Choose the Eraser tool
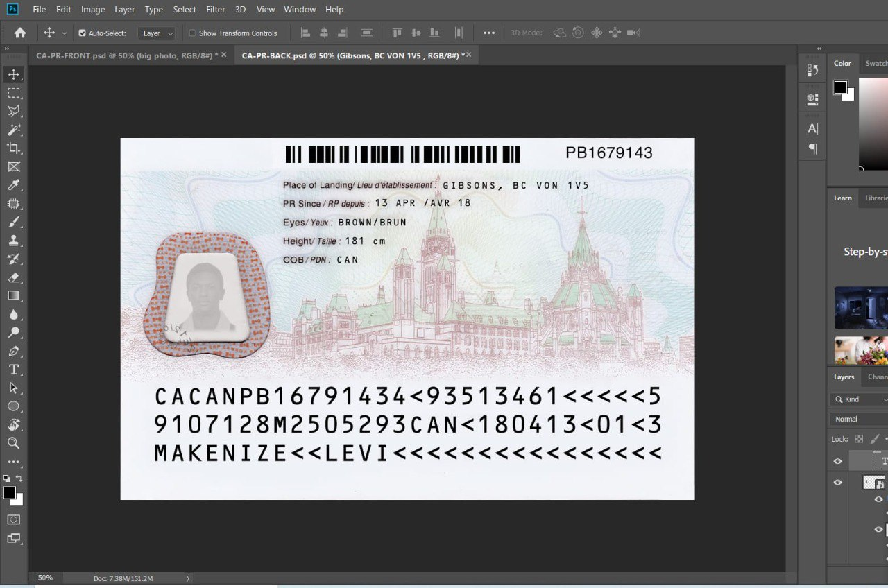This screenshot has height=588, width=888. (x=13, y=277)
